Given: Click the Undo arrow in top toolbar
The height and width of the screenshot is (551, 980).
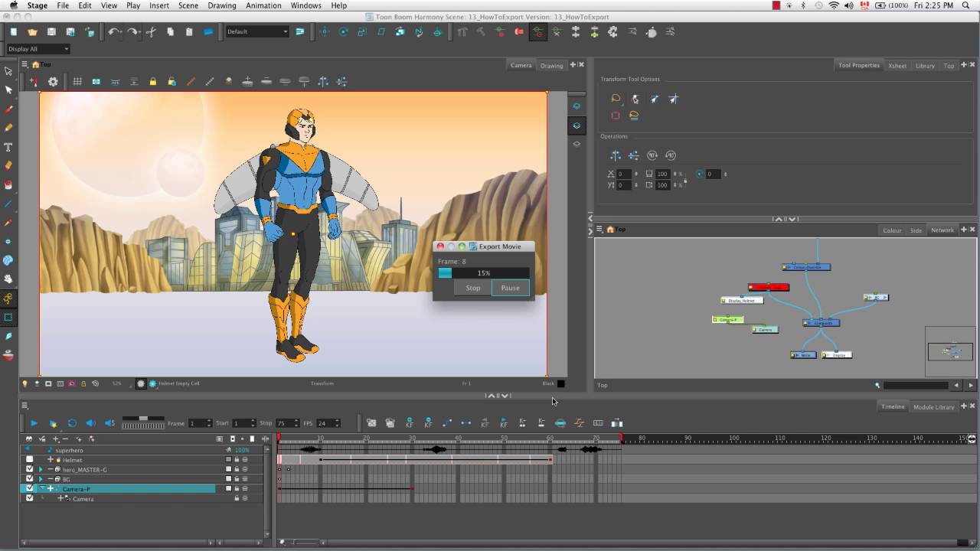Looking at the screenshot, I should (113, 32).
